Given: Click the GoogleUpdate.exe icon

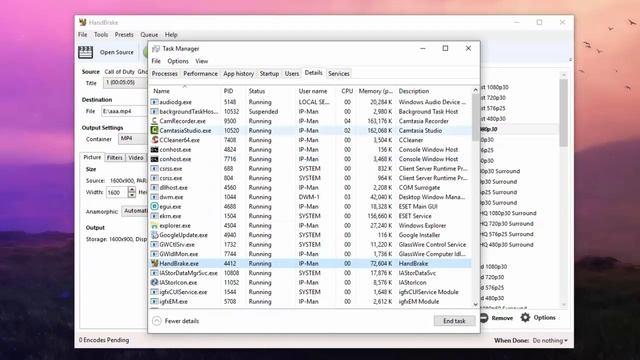Looking at the screenshot, I should (x=154, y=235).
